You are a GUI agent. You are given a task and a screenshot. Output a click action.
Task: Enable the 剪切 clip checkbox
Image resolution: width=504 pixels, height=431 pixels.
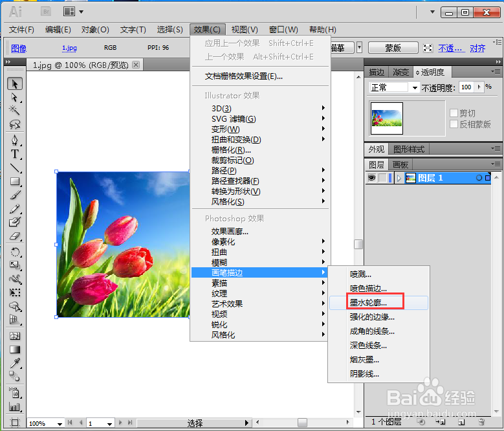pyautogui.click(x=454, y=113)
